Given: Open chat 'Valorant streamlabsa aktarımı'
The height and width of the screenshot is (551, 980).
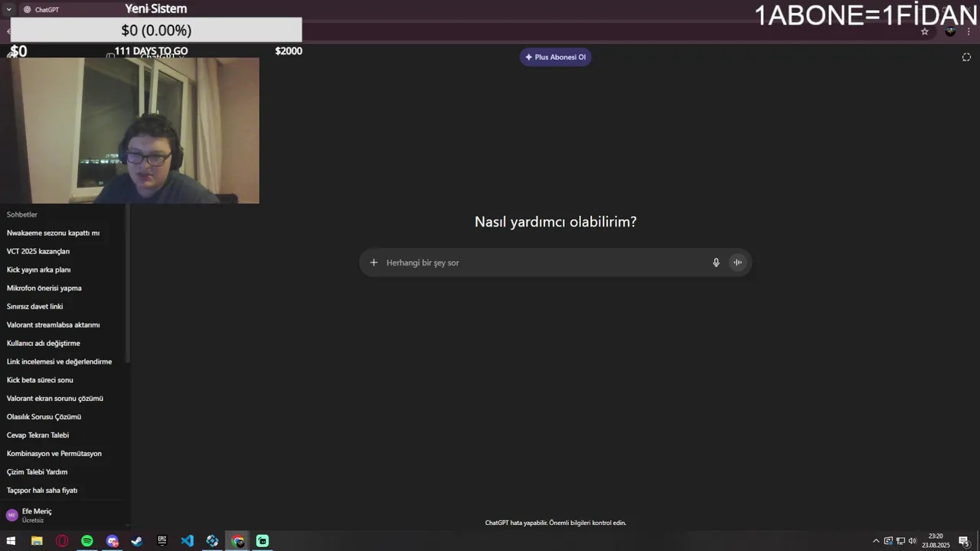Looking at the screenshot, I should (53, 324).
